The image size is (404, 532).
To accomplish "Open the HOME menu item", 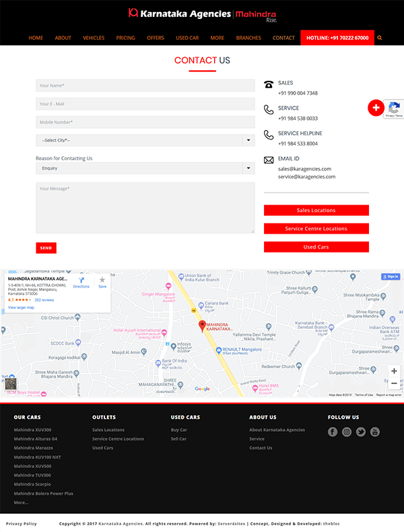I will [x=36, y=38].
